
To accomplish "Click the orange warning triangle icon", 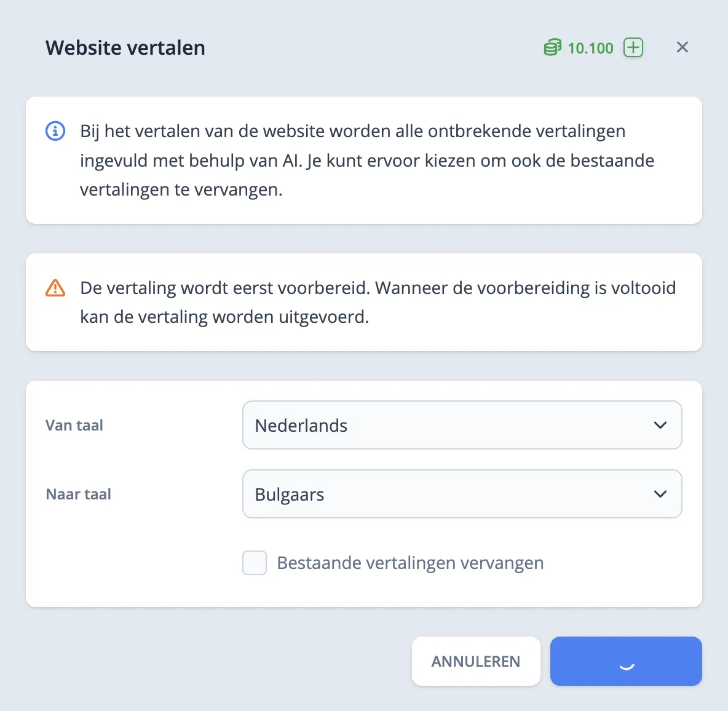I will (x=55, y=287).
